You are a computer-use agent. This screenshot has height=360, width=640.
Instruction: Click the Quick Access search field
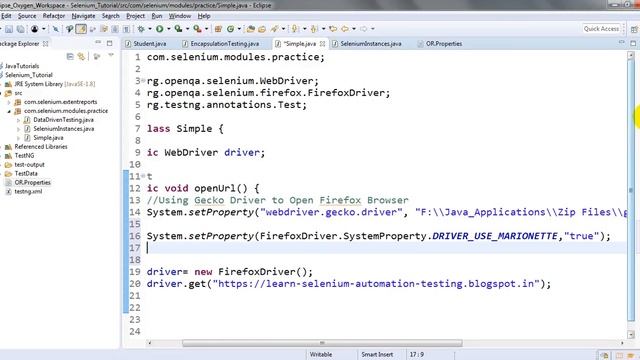click(602, 29)
